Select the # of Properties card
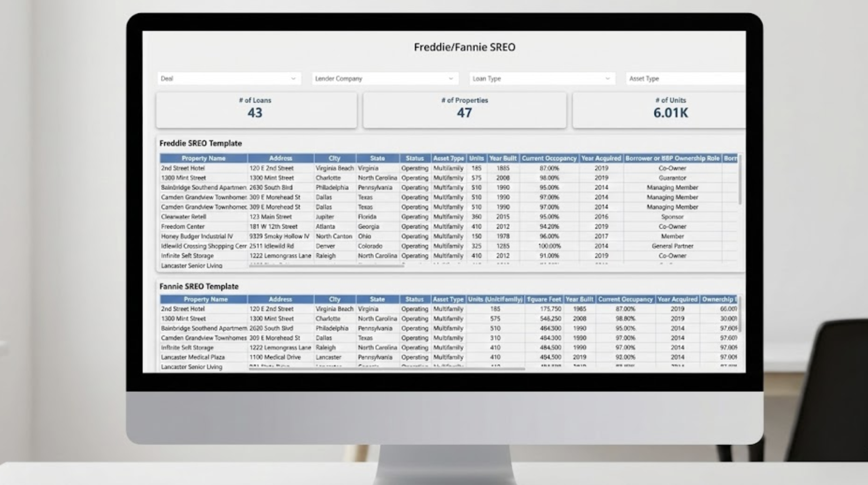 (464, 110)
